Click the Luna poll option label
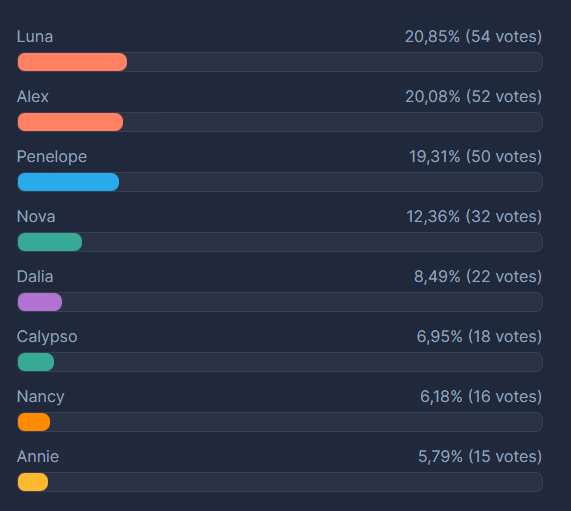This screenshot has width=571, height=511. 35,37
